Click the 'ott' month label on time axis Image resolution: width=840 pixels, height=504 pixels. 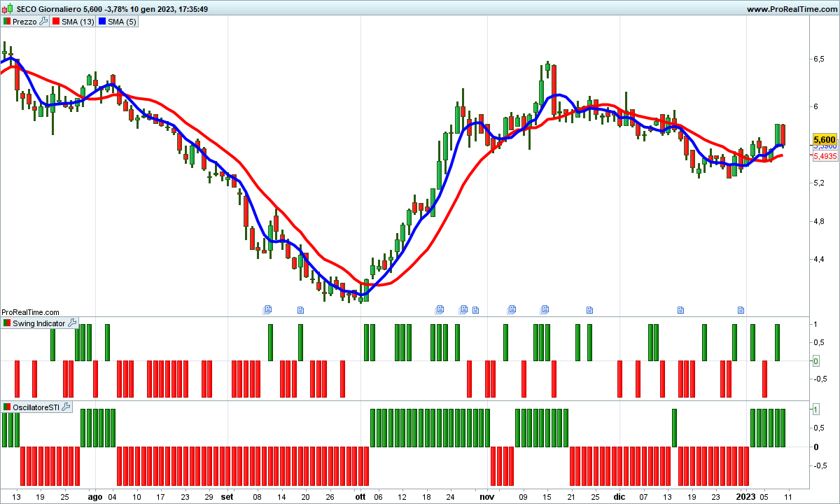(x=360, y=496)
